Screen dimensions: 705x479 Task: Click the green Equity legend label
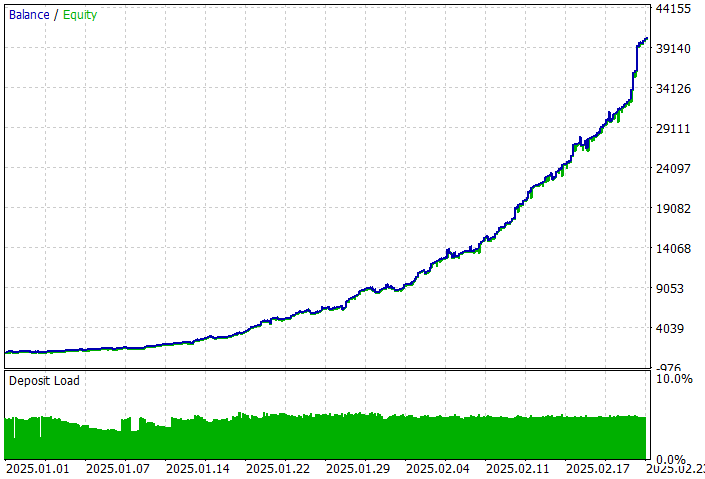point(81,15)
